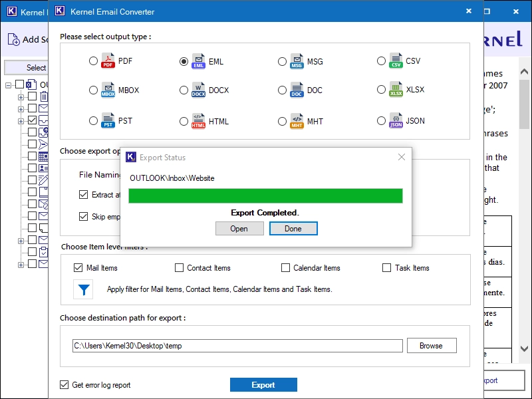Select the MSG output radio button
The height and width of the screenshot is (399, 532).
click(x=282, y=61)
